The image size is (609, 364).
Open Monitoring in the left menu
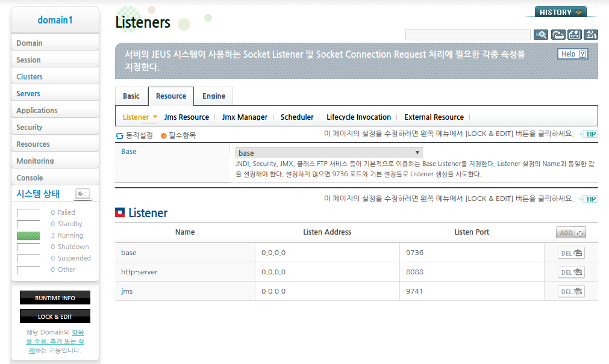click(55, 161)
